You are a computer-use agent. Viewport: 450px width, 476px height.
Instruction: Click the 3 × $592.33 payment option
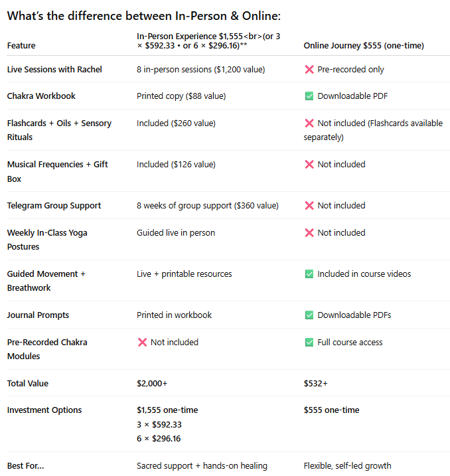pos(159,425)
